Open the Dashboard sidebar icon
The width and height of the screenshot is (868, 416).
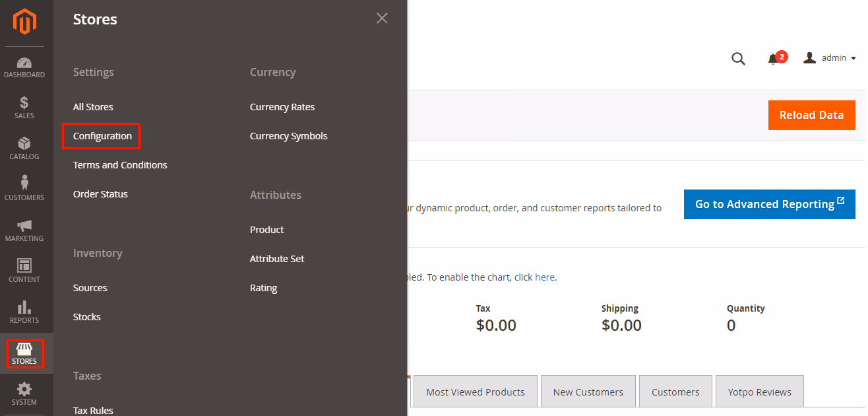(x=24, y=63)
